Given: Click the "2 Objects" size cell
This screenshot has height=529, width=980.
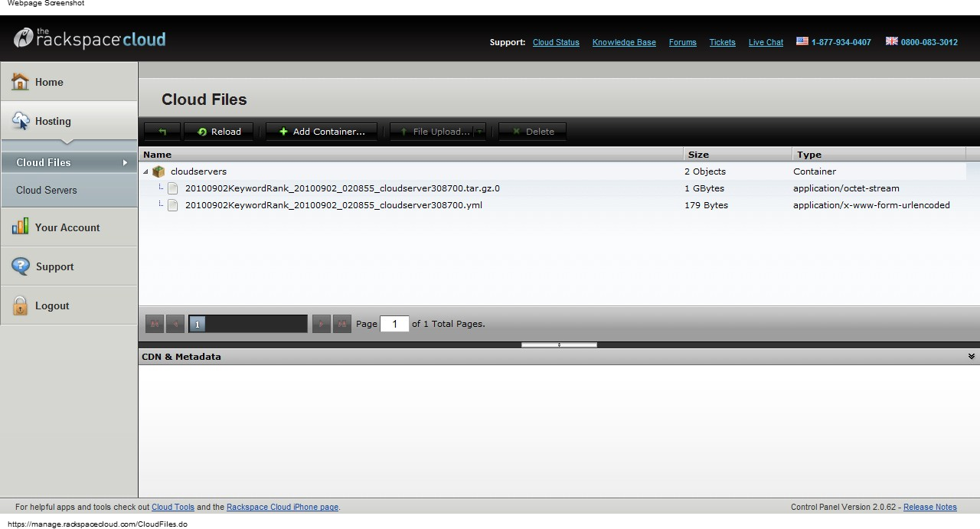Looking at the screenshot, I should click(x=705, y=171).
